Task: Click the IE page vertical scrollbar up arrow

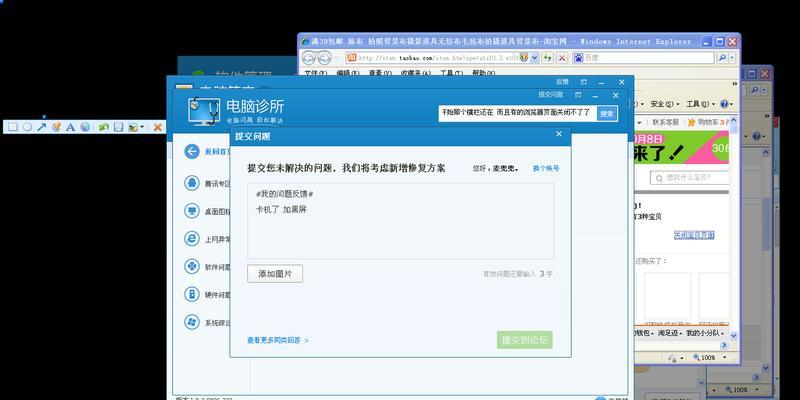Action: coord(734,121)
